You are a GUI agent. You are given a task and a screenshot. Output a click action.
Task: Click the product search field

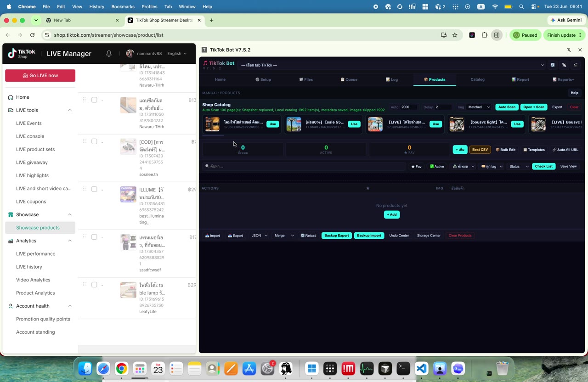[304, 166]
